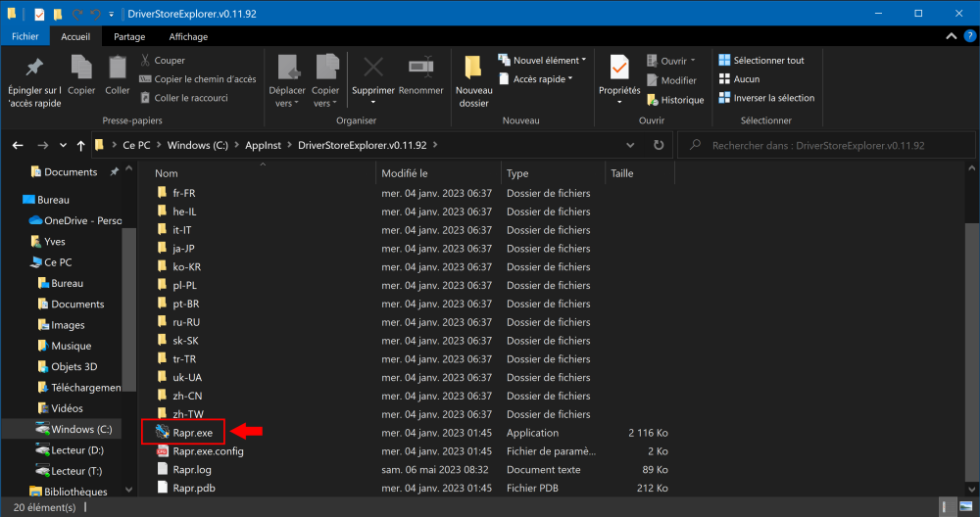The height and width of the screenshot is (517, 980).
Task: Click the Coller clipboard icon
Action: [x=118, y=68]
